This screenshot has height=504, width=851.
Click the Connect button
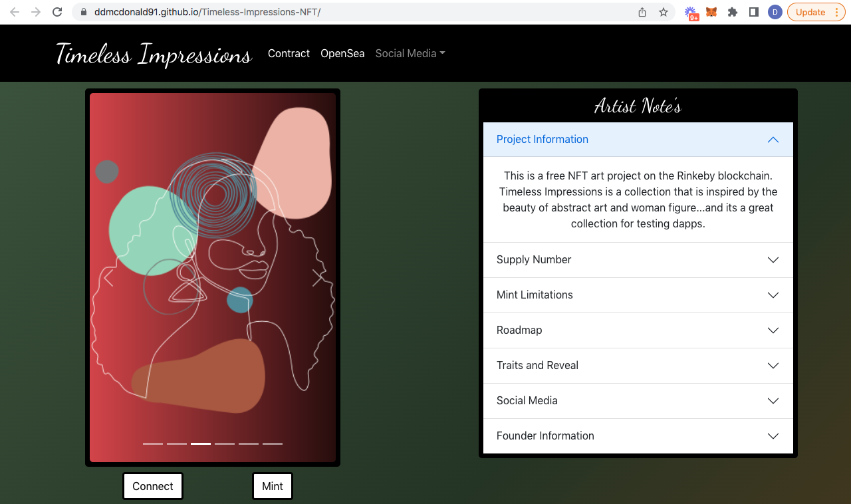pyautogui.click(x=152, y=486)
